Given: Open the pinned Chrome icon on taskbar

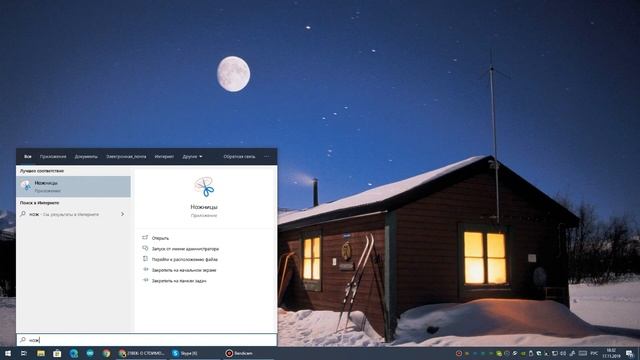Looking at the screenshot, I should pos(107,353).
